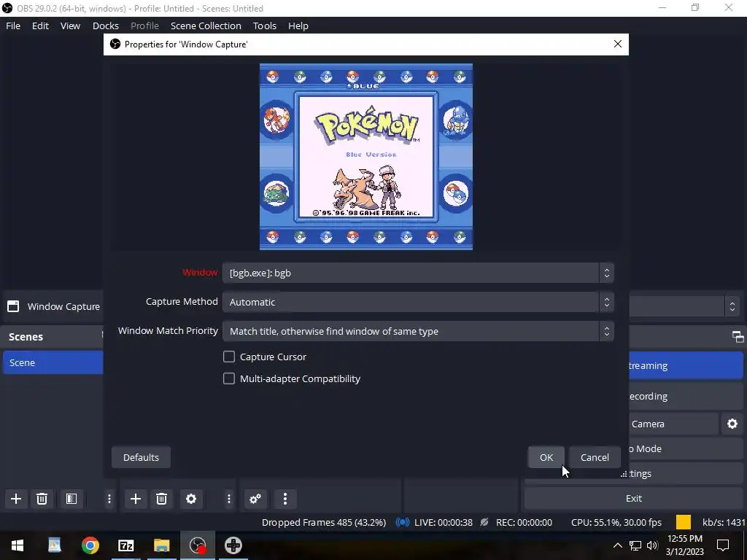Add a new source with plus icon
This screenshot has height=560, width=747.
tap(135, 499)
